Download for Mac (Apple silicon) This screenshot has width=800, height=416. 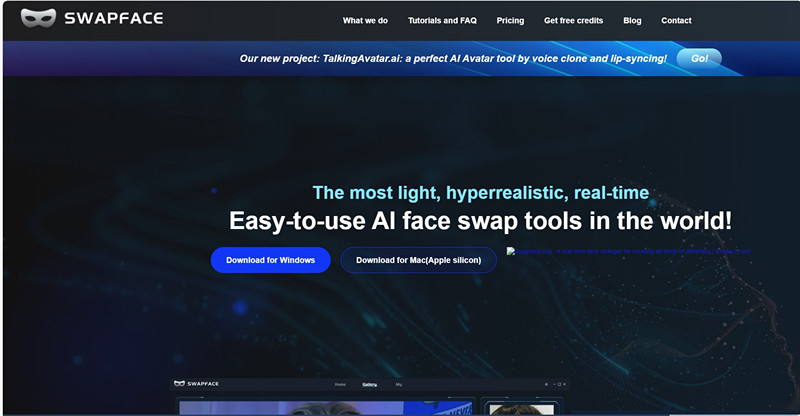[x=418, y=260]
